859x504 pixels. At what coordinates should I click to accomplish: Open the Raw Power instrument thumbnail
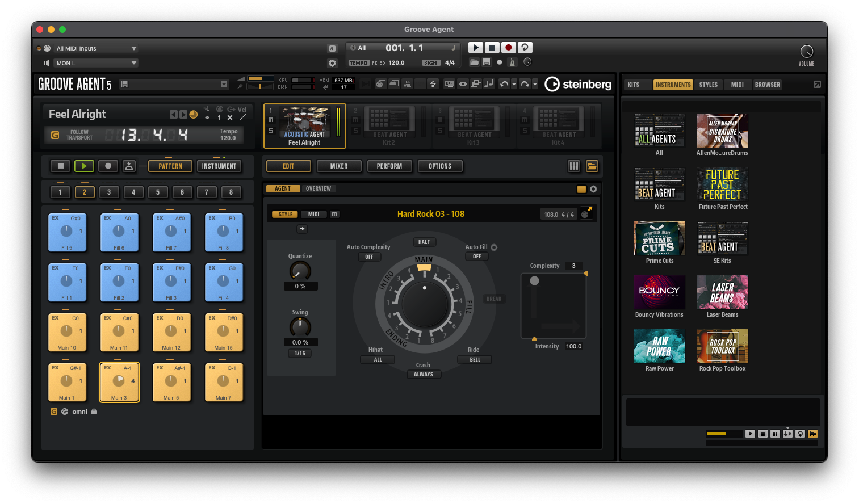(659, 346)
